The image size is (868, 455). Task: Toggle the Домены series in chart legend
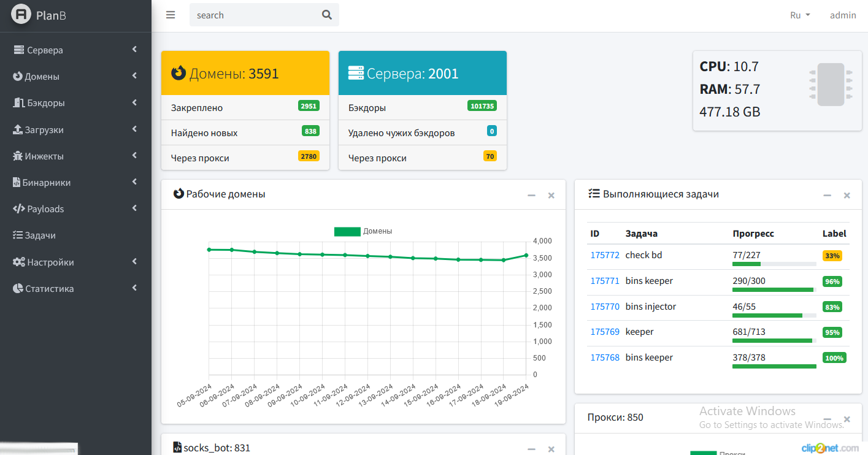[363, 231]
